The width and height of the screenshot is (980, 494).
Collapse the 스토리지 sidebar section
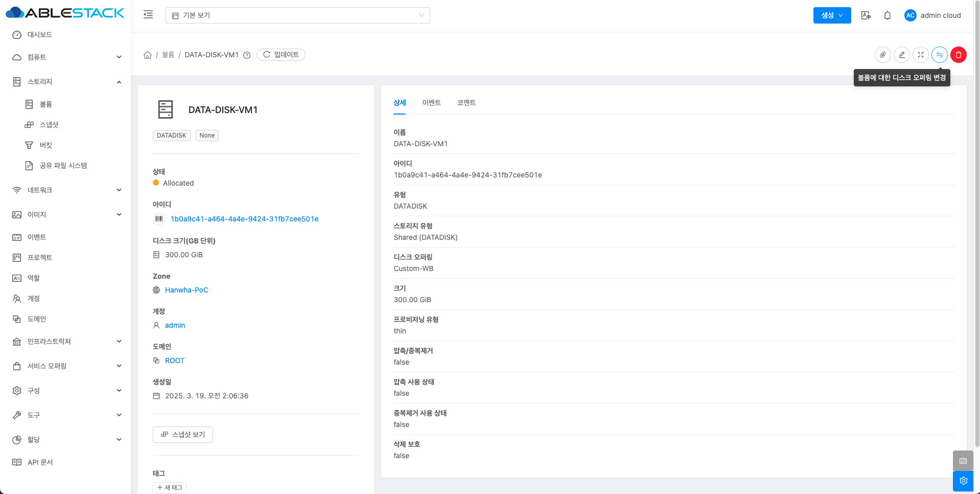[66, 82]
